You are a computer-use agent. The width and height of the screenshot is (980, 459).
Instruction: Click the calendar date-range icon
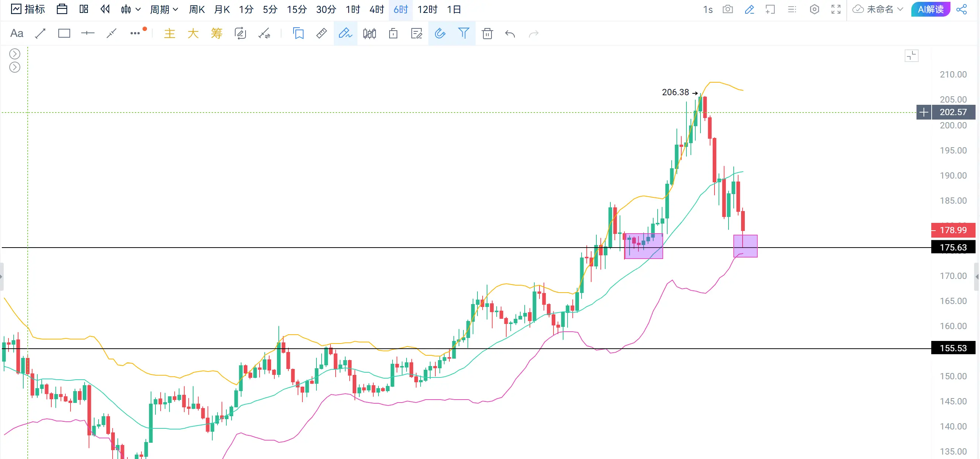[62, 9]
